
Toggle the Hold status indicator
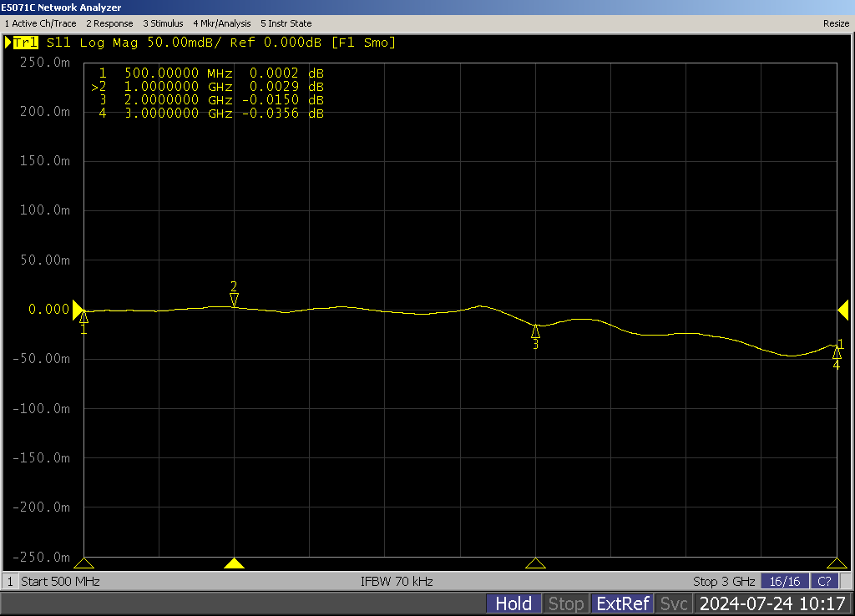coord(514,603)
